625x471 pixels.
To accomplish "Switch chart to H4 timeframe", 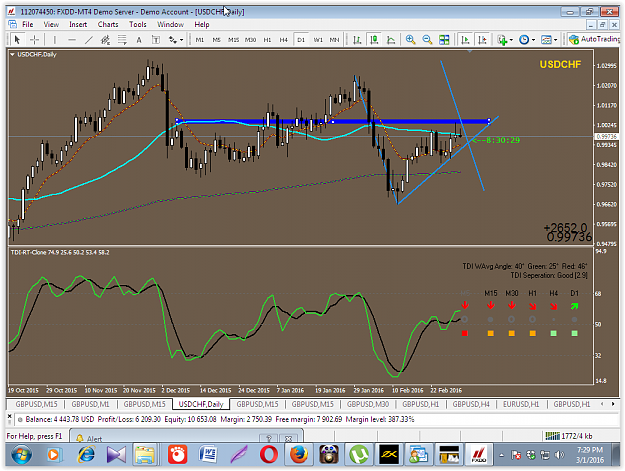I will pos(283,40).
